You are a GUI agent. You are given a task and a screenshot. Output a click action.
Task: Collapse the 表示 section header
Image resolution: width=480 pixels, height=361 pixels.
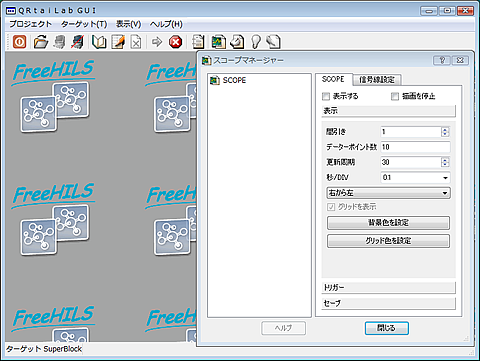tap(388, 111)
